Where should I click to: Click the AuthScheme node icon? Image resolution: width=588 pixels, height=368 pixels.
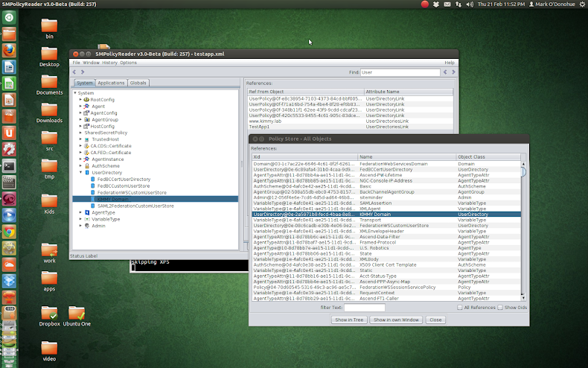pyautogui.click(x=86, y=165)
